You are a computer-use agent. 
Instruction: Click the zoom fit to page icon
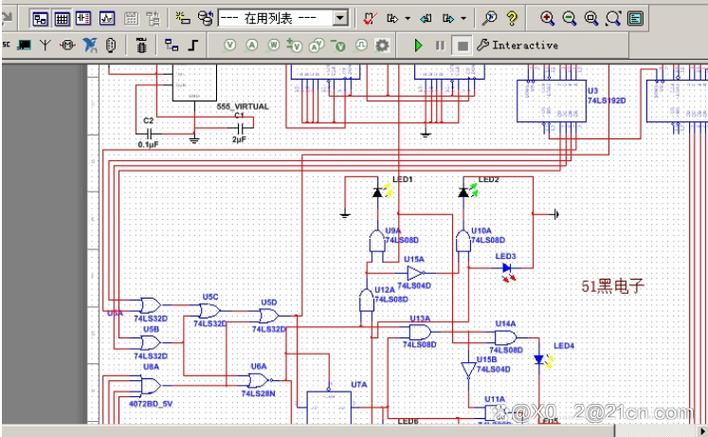613,18
